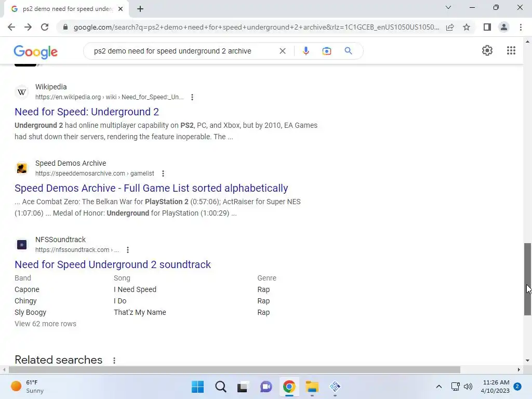This screenshot has width=532, height=399.
Task: Open the Need for Speed: Underground 2 link
Action: (x=87, y=112)
